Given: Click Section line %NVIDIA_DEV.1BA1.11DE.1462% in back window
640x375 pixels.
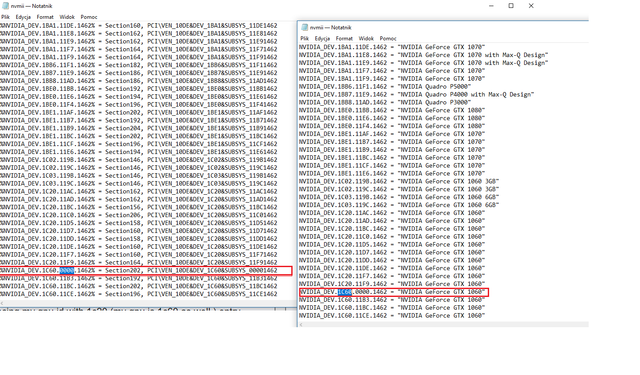Looking at the screenshot, I should click(138, 25).
